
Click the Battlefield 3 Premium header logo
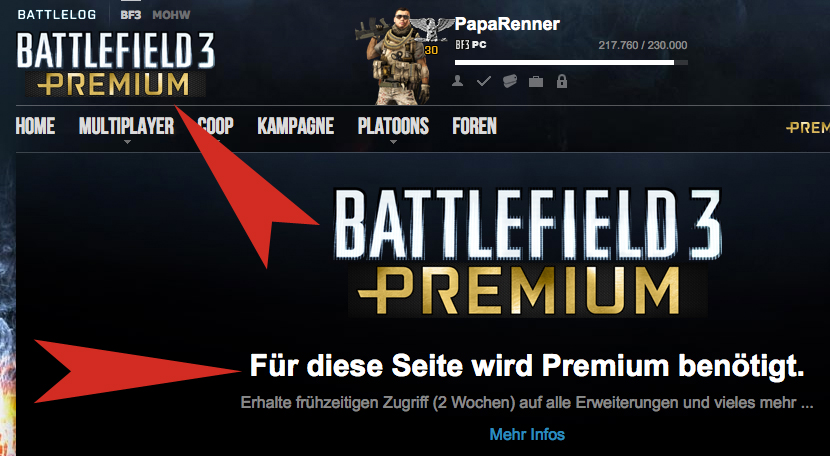pos(116,65)
